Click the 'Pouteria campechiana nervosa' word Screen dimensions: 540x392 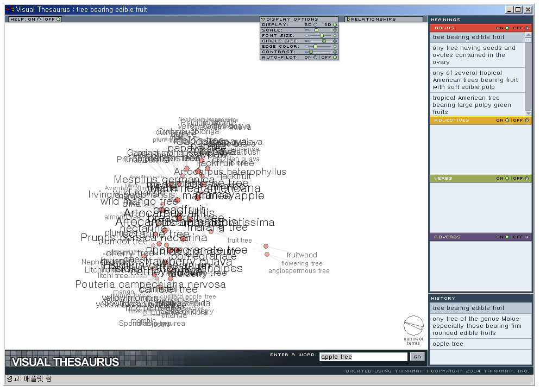[x=150, y=284]
